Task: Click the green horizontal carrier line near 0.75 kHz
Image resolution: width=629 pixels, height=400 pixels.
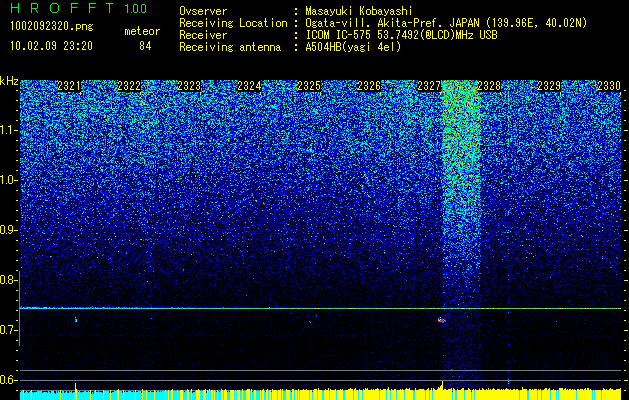Action: 320,309
